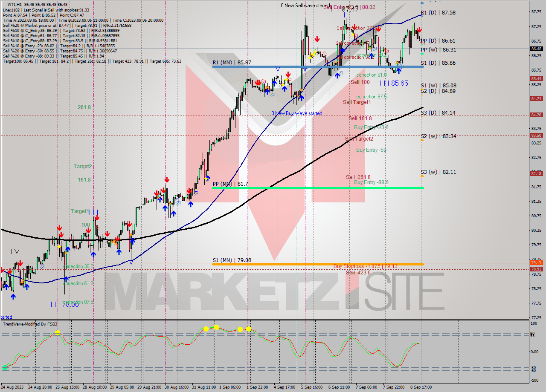The height and width of the screenshot is (392, 546).
Task: Select the oscillator 0.00 level label
Action: tap(535, 352)
